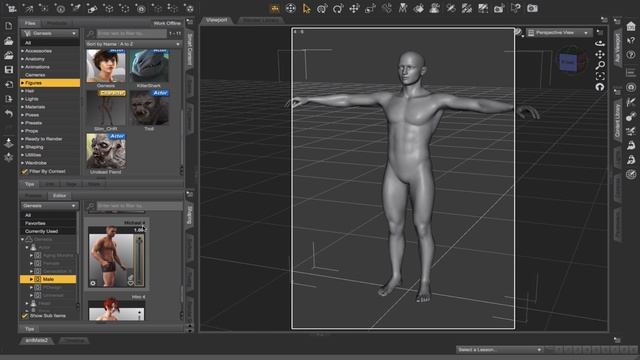This screenshot has width=640, height=360.
Task: Click the Tips tab under Shaping pane
Action: pyautogui.click(x=29, y=329)
